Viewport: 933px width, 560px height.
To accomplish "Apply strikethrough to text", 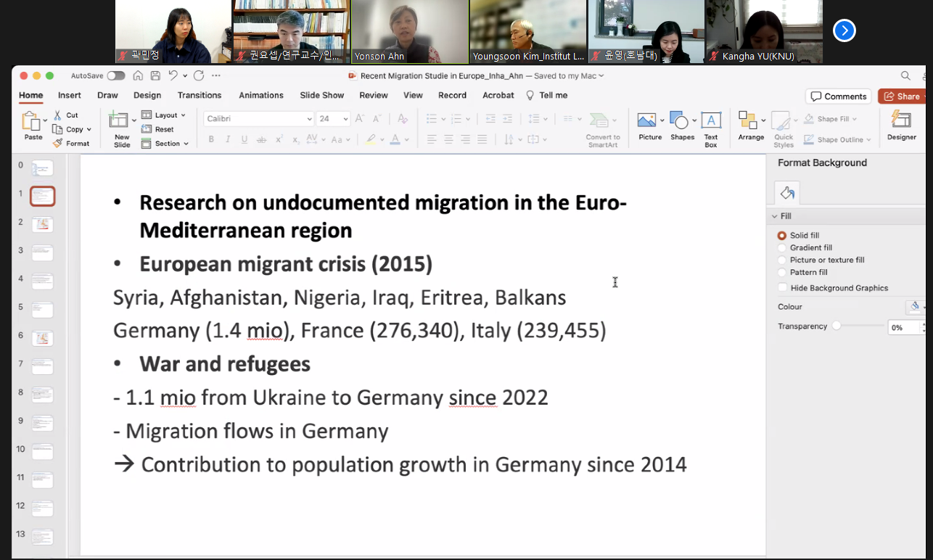I will click(262, 139).
